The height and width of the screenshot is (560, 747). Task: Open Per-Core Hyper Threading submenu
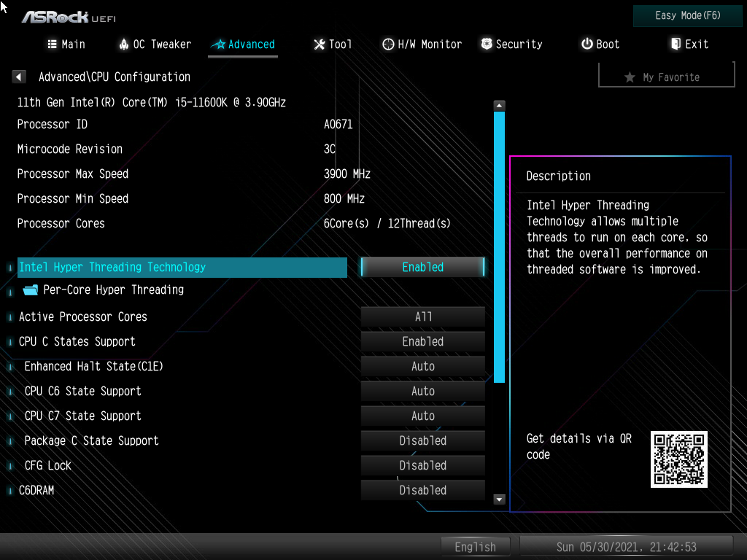[x=113, y=290]
